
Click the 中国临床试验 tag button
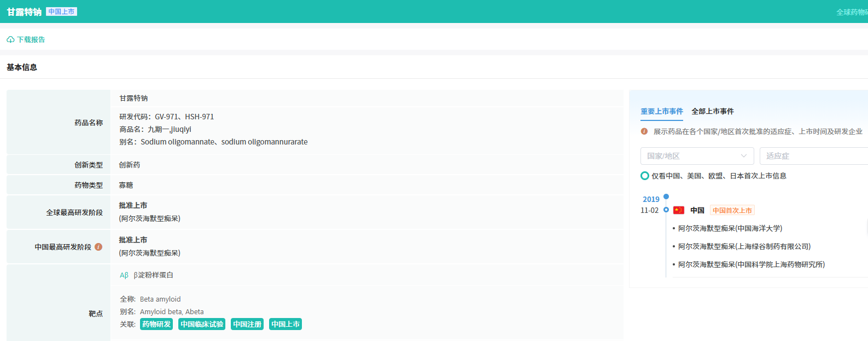pyautogui.click(x=202, y=324)
